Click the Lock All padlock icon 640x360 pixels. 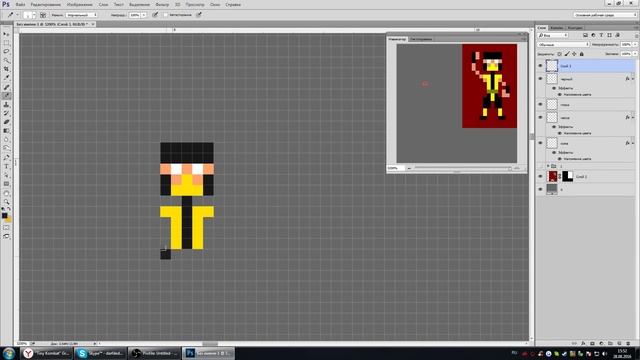[x=582, y=54]
